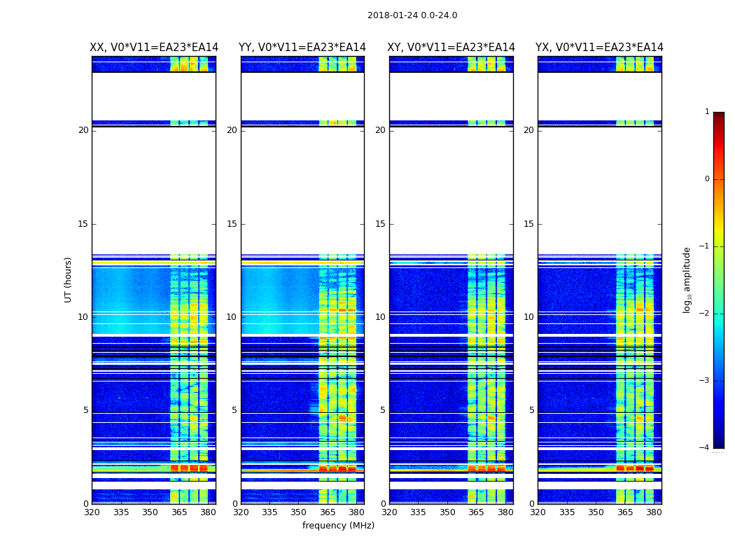Click the empty white gap in YX panel
This screenshot has width=735, height=560.
tap(599, 189)
